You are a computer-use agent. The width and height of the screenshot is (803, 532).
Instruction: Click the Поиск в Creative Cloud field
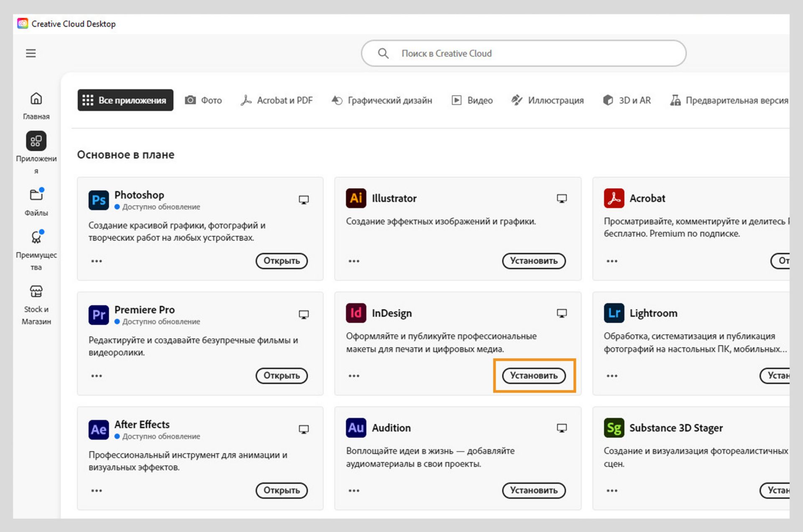[523, 54]
